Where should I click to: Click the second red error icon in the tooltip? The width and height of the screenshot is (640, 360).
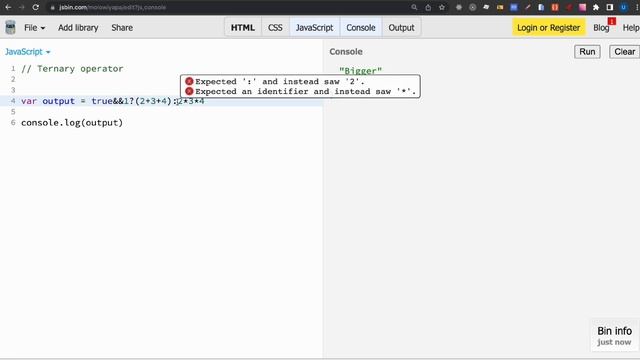pos(189,91)
